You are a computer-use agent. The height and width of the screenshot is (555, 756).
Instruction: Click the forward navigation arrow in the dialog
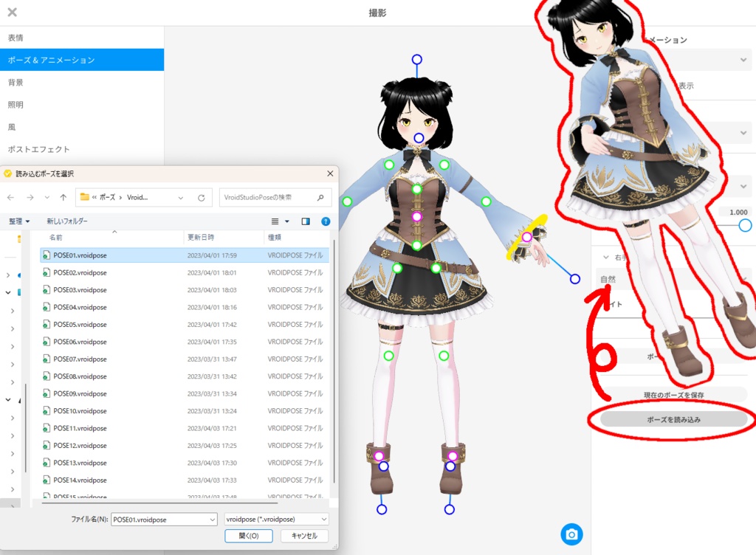(30, 197)
